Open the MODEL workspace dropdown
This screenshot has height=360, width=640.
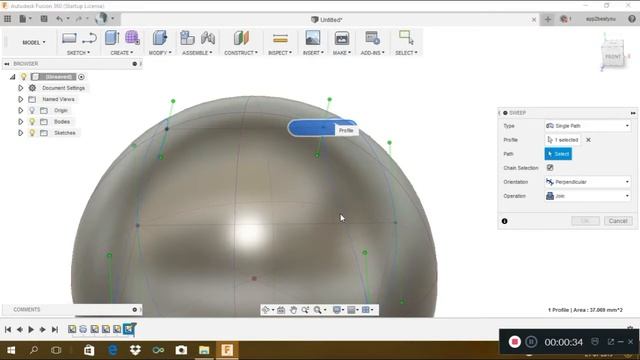click(33, 42)
